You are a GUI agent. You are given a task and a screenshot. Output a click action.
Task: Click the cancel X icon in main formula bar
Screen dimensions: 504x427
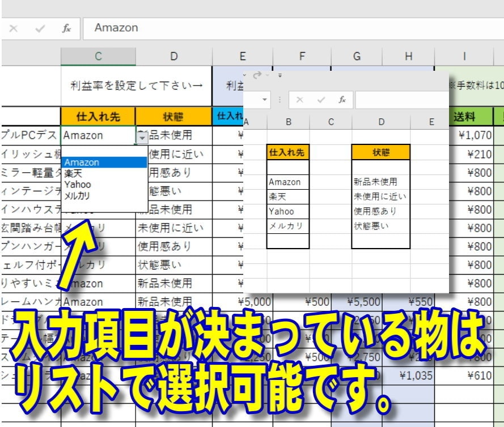coord(14,28)
